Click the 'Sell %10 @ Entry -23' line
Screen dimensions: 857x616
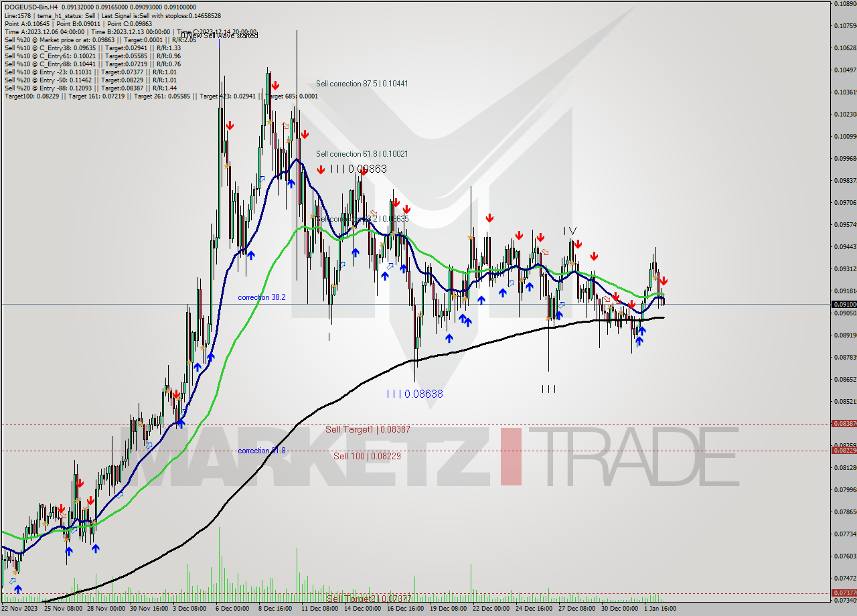(90, 72)
